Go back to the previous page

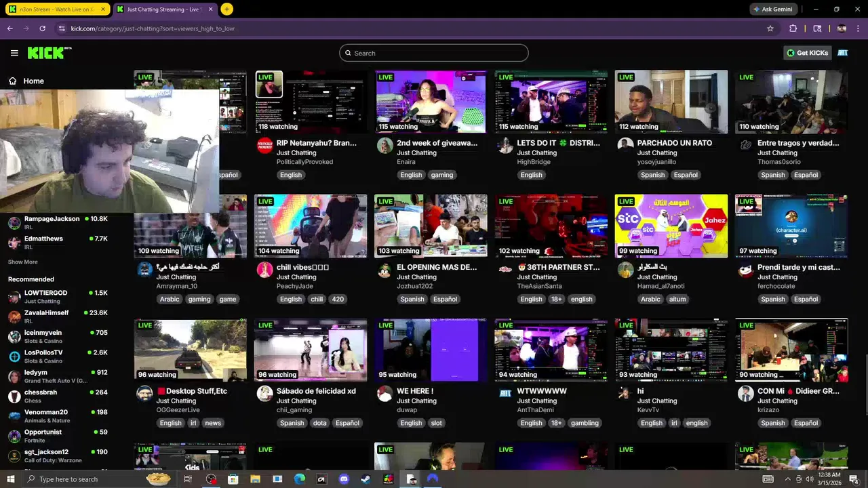pos(9,28)
